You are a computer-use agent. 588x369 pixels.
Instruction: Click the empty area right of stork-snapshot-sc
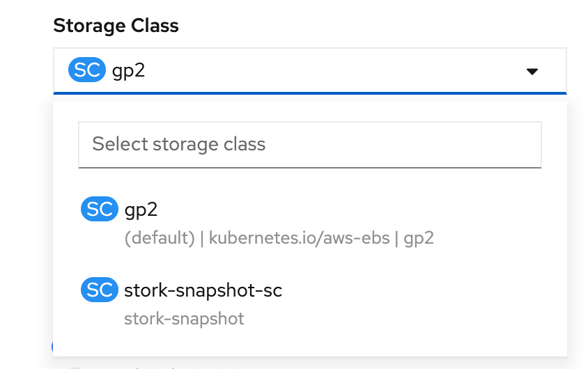[x=418, y=290]
